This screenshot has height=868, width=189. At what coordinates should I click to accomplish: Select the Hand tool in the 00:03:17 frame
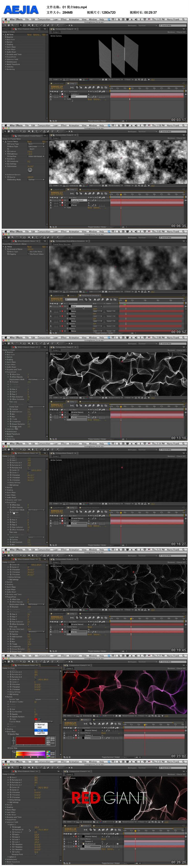pos(9,25)
